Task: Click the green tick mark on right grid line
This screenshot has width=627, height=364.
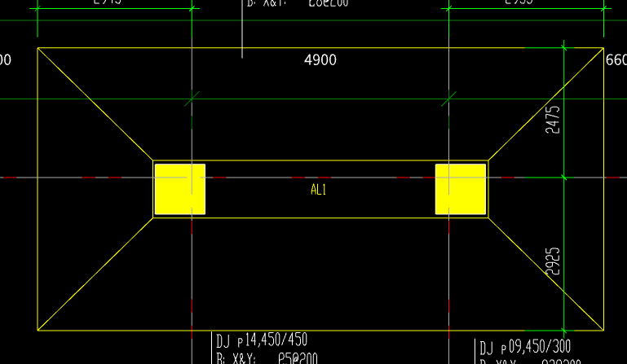Action: (448, 99)
